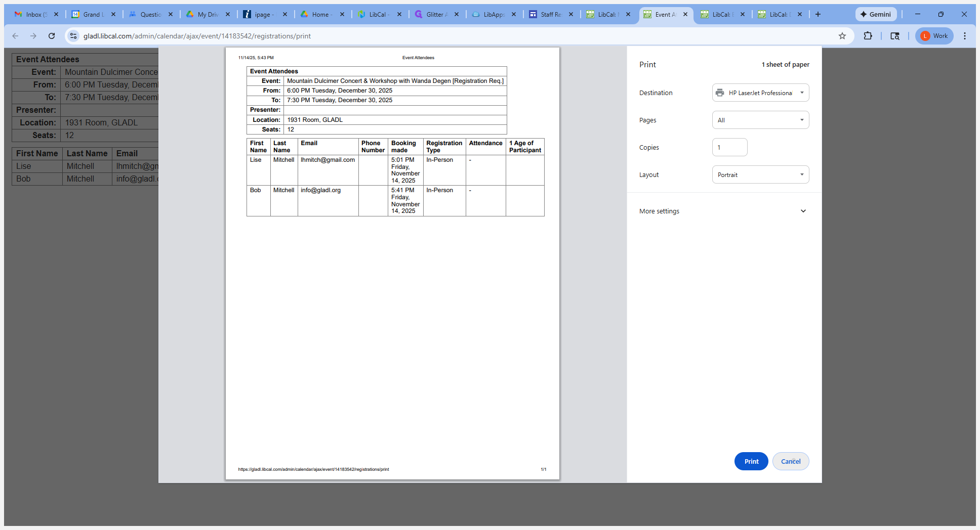Open the Extensions puzzle icon
Image resolution: width=980 pixels, height=530 pixels.
[868, 36]
